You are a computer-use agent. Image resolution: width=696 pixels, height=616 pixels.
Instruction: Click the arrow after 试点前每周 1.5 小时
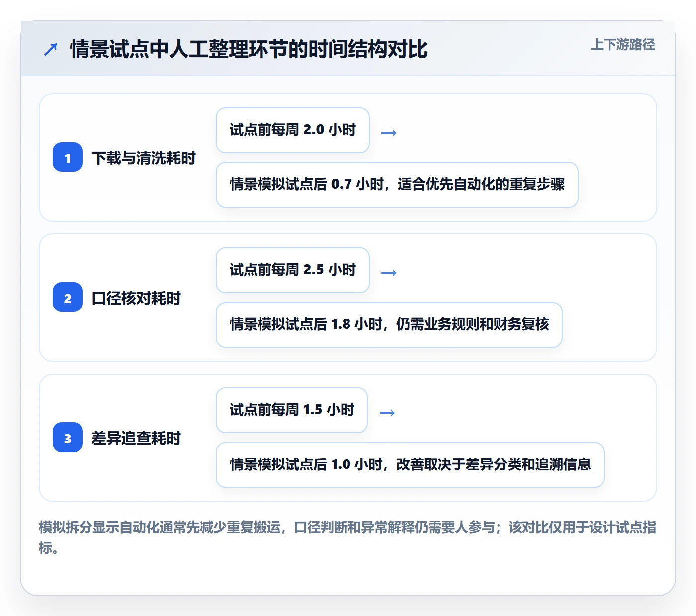pyautogui.click(x=387, y=413)
